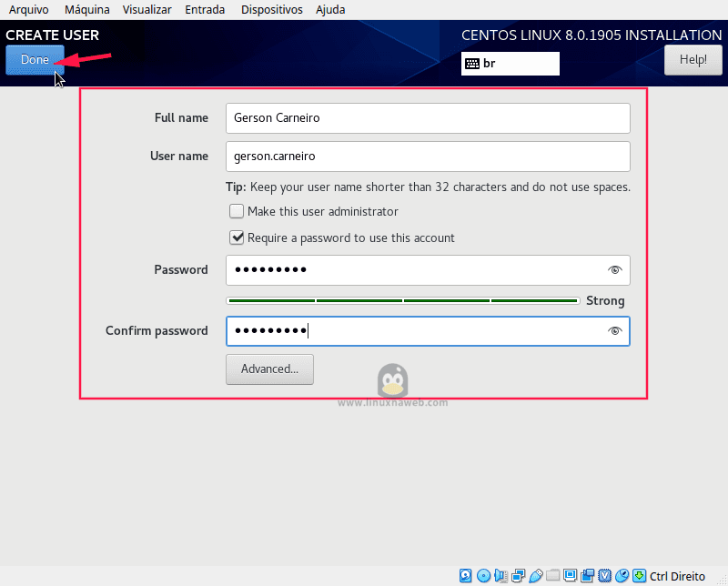Check Make this user administrator
The height and width of the screenshot is (586, 728).
(237, 211)
